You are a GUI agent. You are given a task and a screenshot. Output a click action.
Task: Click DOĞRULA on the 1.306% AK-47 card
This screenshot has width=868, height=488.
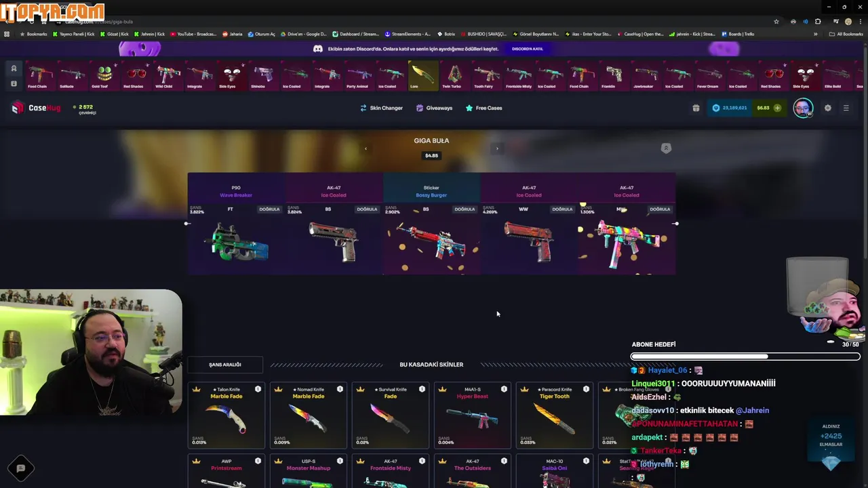(660, 209)
